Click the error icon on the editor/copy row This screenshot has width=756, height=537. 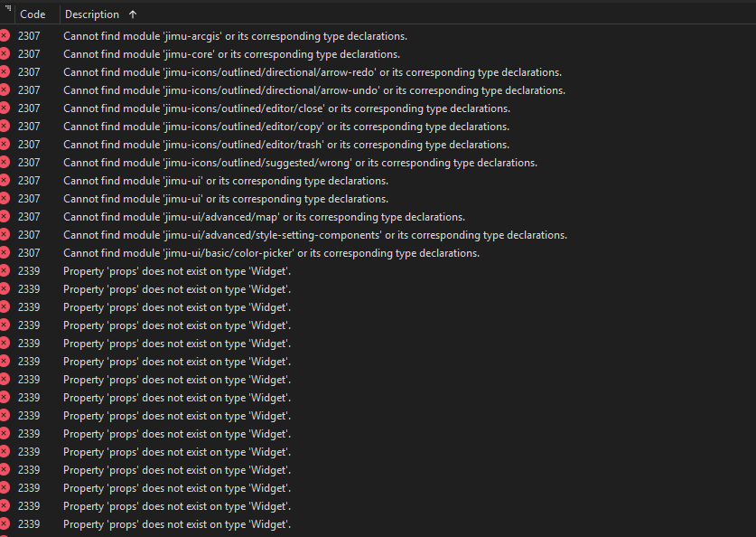(x=5, y=126)
